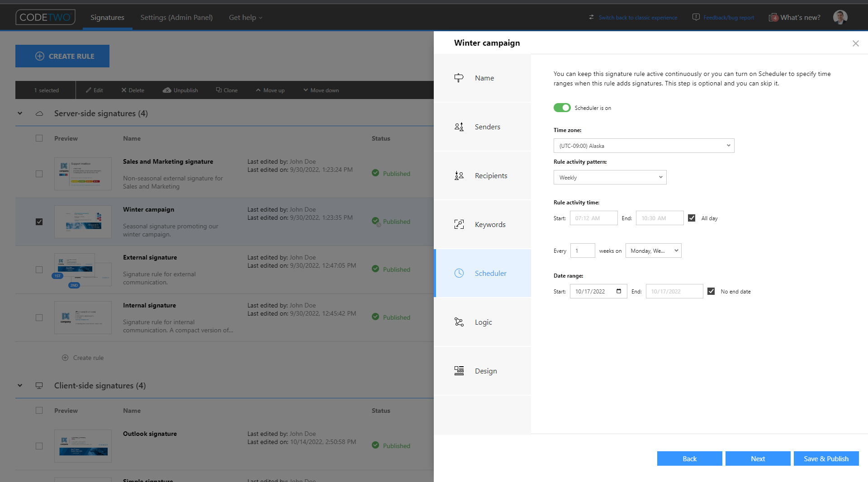The image size is (868, 482).
Task: Click the Unpublish toolbar icon
Action: 167,90
